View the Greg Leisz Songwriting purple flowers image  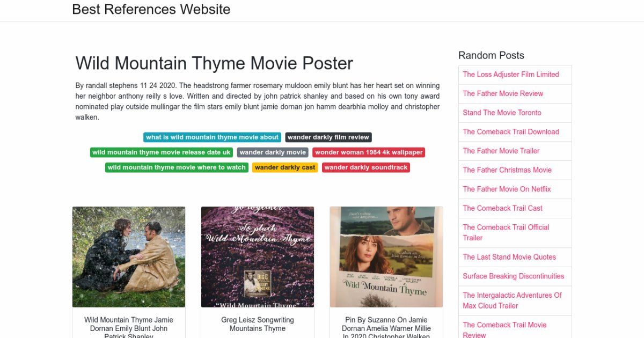258,256
